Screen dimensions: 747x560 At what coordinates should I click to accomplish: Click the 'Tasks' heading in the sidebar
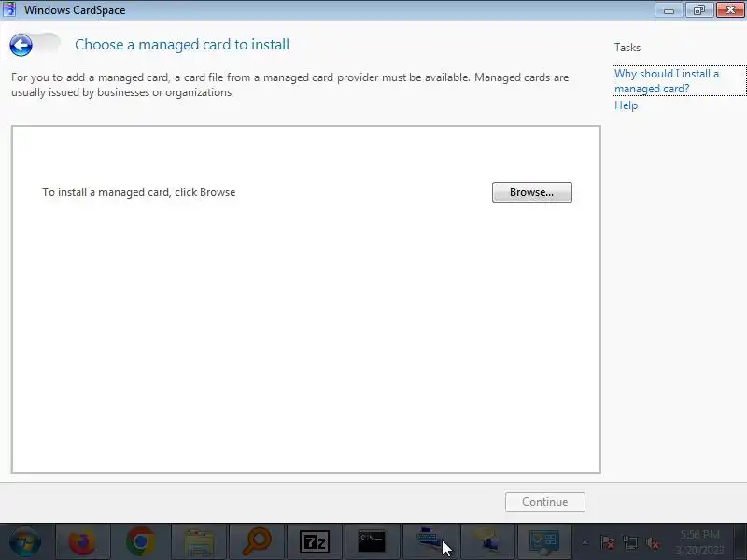(627, 48)
